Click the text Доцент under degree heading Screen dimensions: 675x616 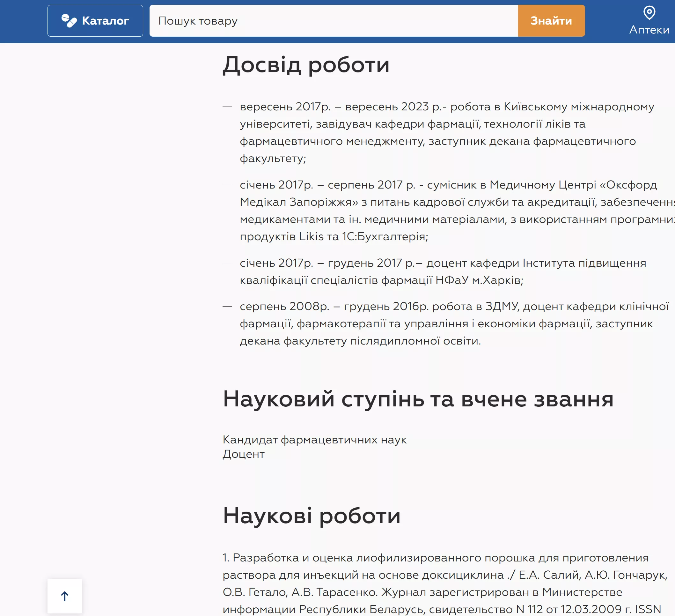(x=244, y=454)
